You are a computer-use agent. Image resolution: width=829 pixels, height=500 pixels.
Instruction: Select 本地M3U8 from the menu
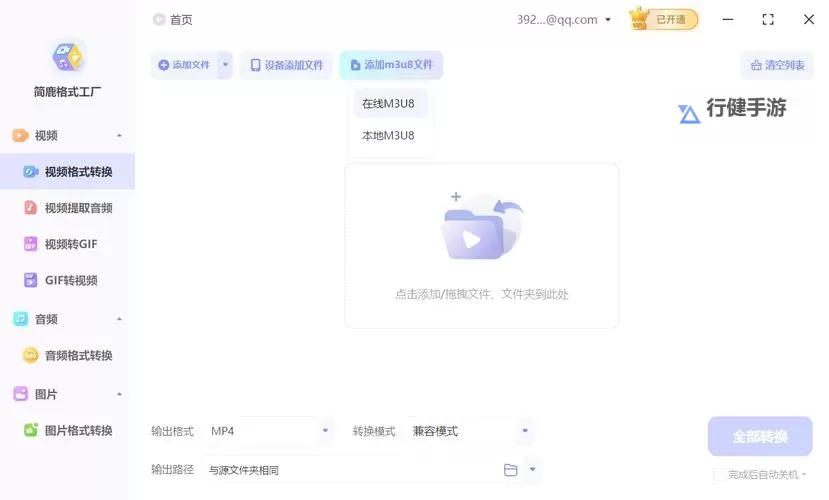[x=390, y=135]
